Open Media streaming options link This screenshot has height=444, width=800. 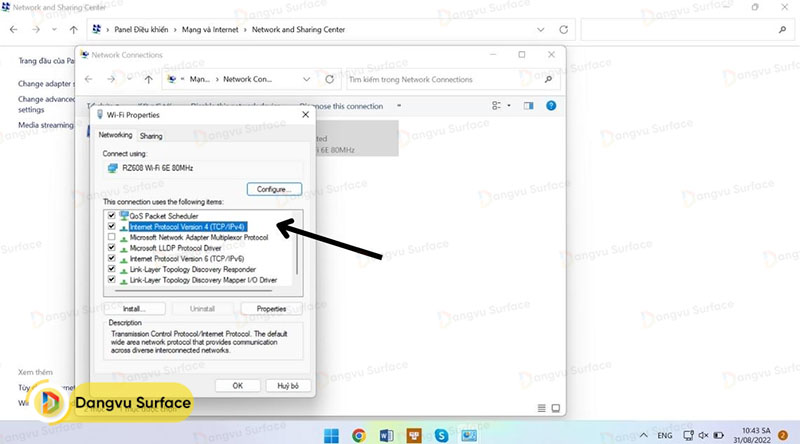click(x=46, y=125)
